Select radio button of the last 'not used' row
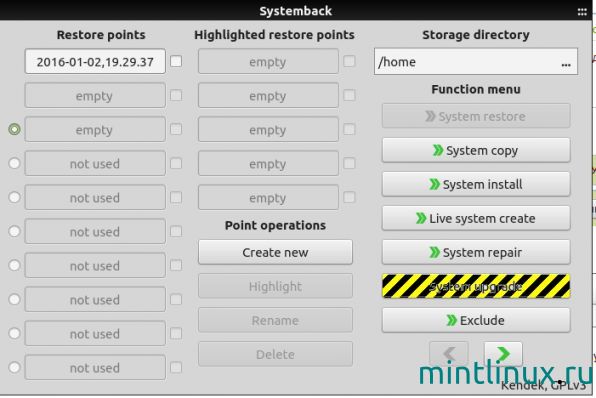The width and height of the screenshot is (596, 398). tap(14, 367)
